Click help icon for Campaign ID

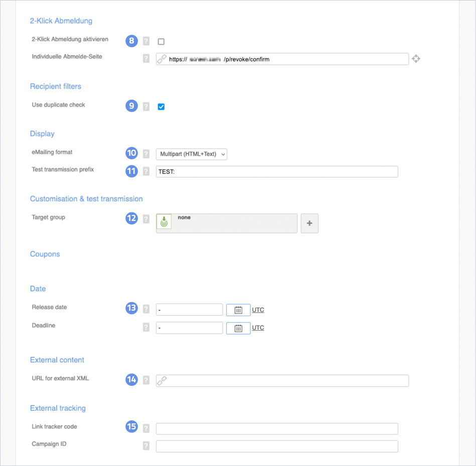click(x=146, y=445)
